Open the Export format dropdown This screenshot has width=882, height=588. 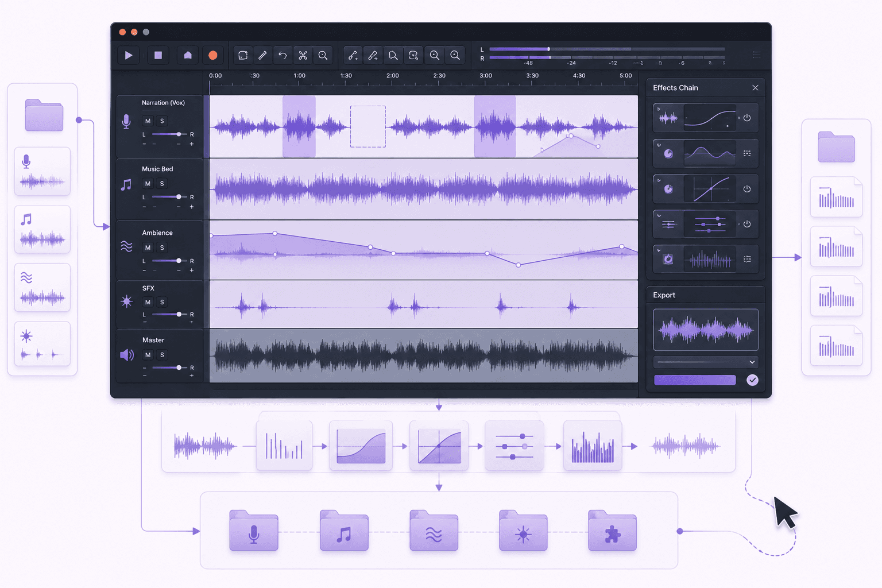click(x=706, y=362)
